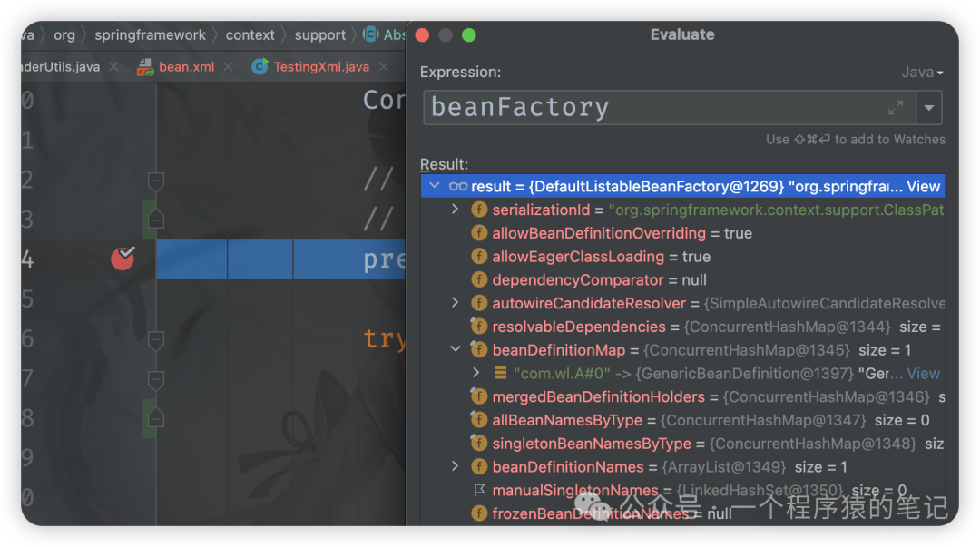The image size is (980, 547).
Task: Switch to the TestingXml.java tab
Action: point(321,67)
